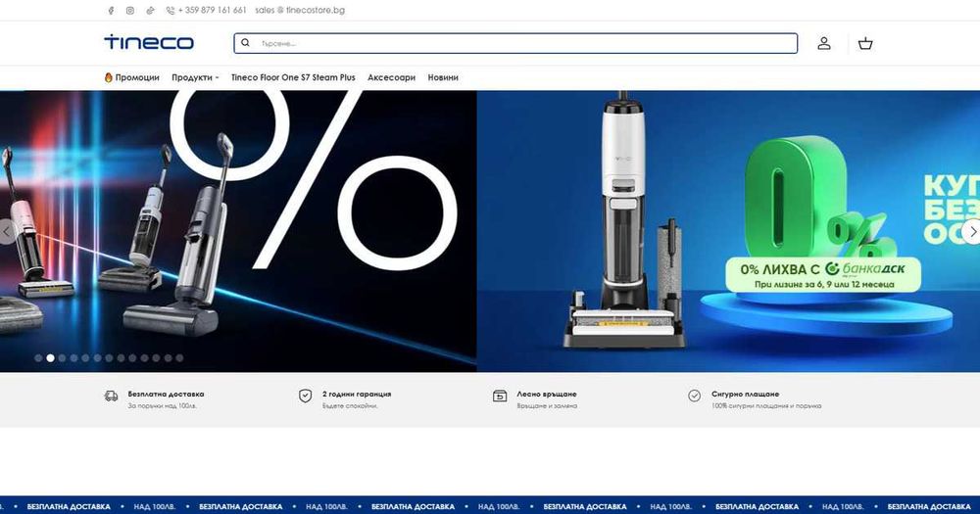Image resolution: width=980 pixels, height=514 pixels.
Task: Click the secure payment checkmark icon
Action: [695, 396]
